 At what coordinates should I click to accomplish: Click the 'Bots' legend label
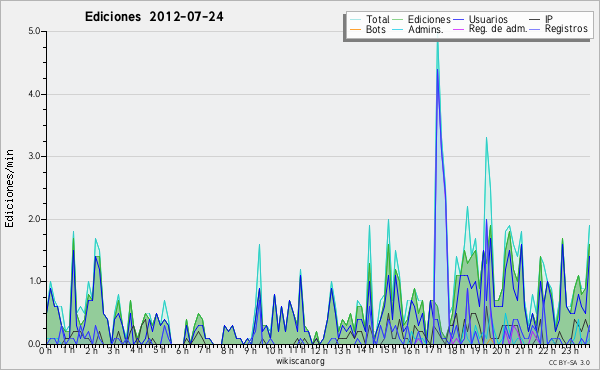point(375,29)
